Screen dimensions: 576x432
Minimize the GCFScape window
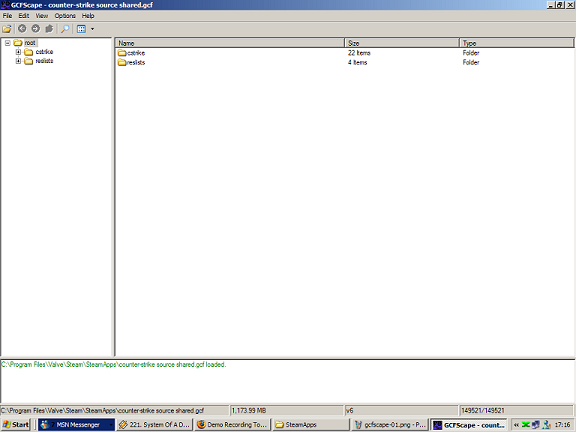[551, 5]
